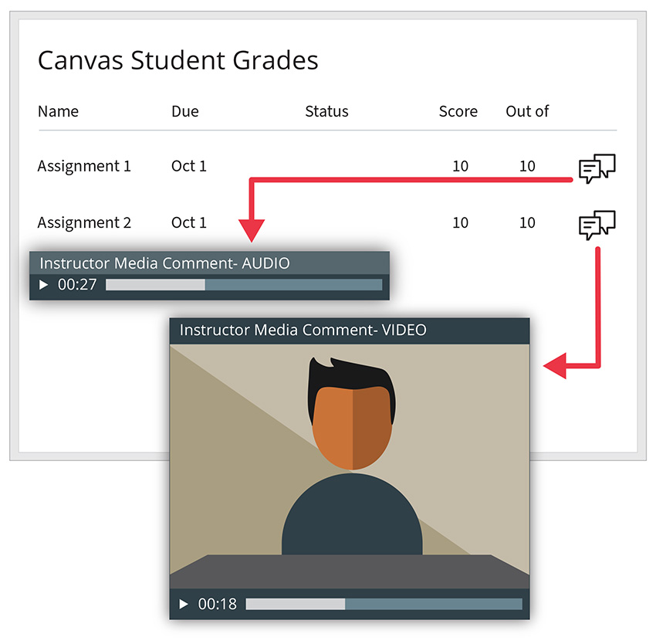
Task: Open Assignment 1 link
Action: [84, 167]
